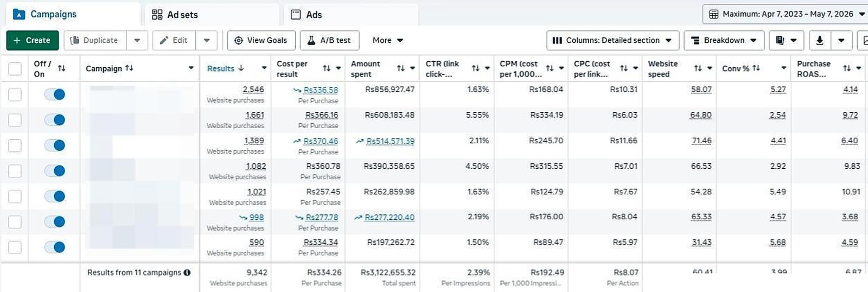
Task: Open Purchase ROAS column options
Action: 859,68
